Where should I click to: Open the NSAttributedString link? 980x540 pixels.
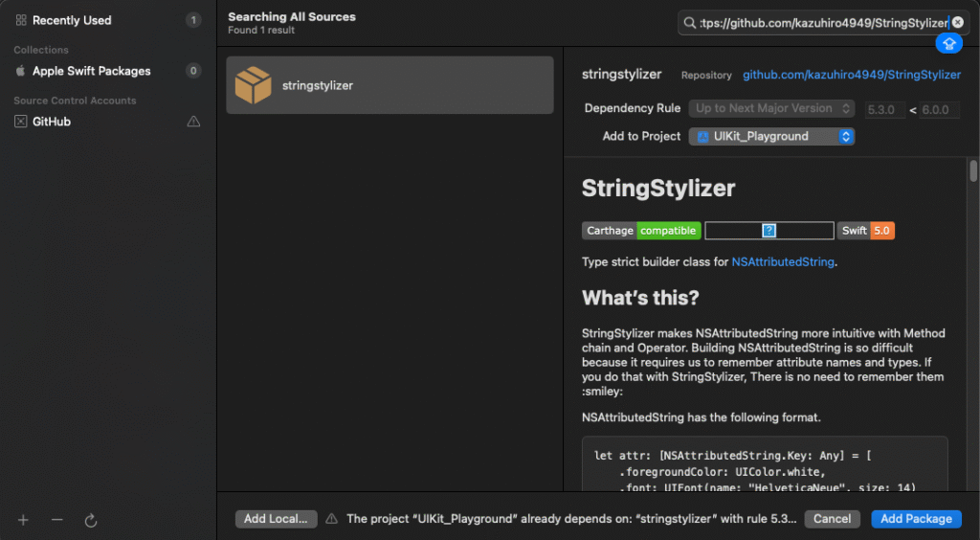click(783, 262)
